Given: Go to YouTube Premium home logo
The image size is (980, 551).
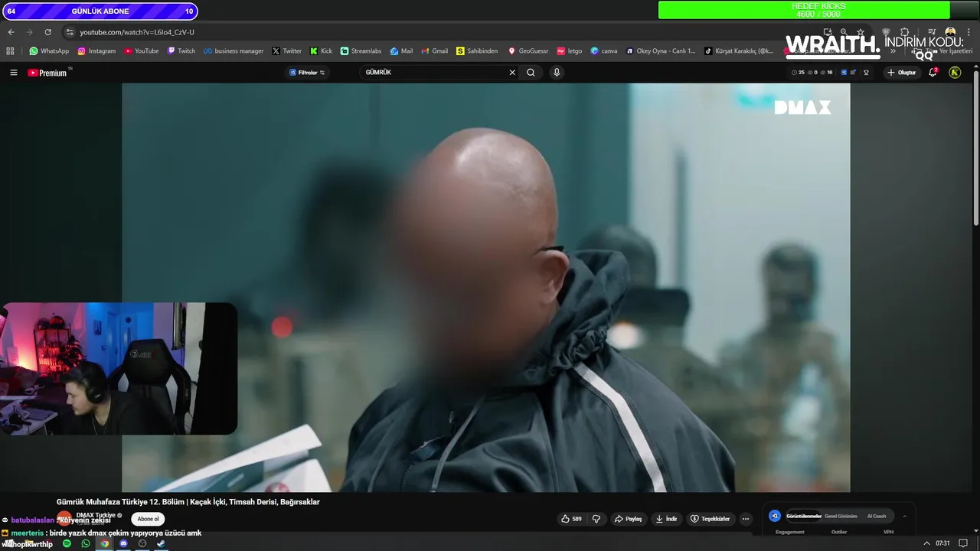Looking at the screenshot, I should (x=47, y=73).
